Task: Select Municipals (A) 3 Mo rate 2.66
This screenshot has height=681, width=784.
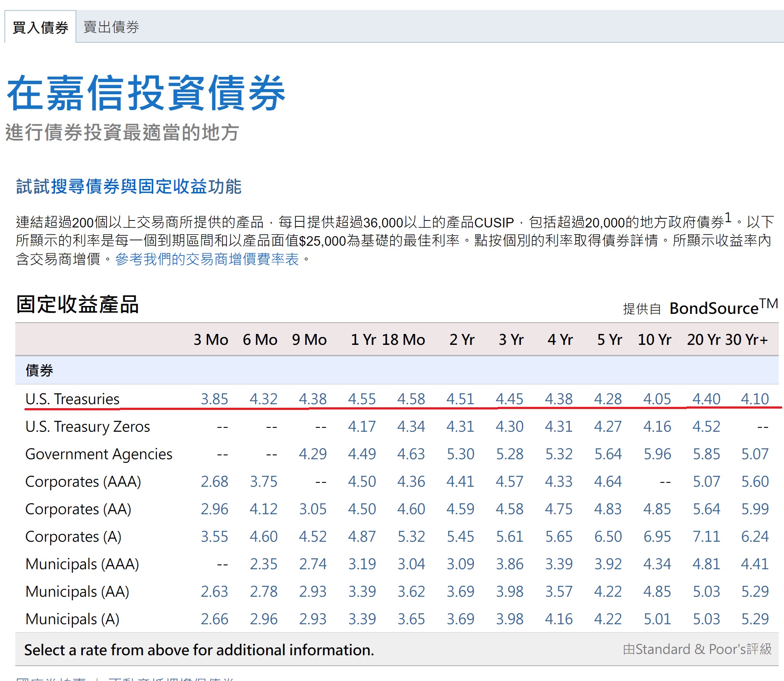Action: 214,619
